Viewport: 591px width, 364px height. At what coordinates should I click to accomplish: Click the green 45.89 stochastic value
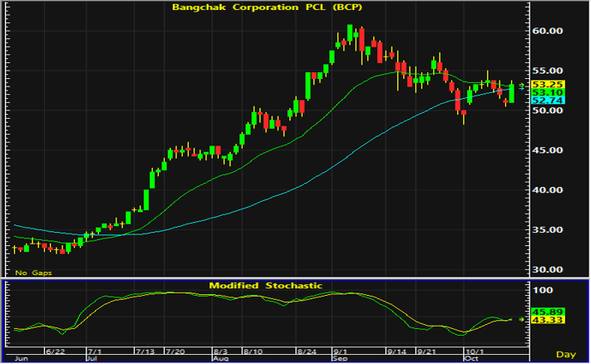pos(548,312)
